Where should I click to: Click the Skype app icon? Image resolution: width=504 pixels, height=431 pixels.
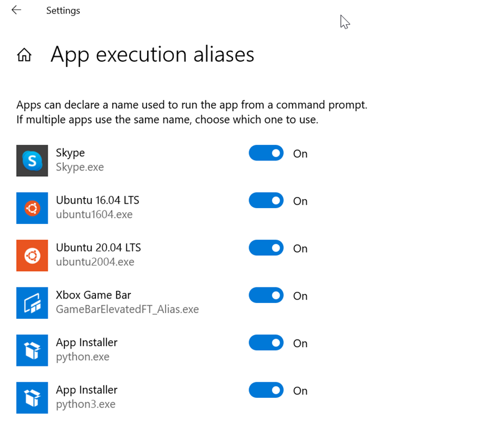pos(32,161)
